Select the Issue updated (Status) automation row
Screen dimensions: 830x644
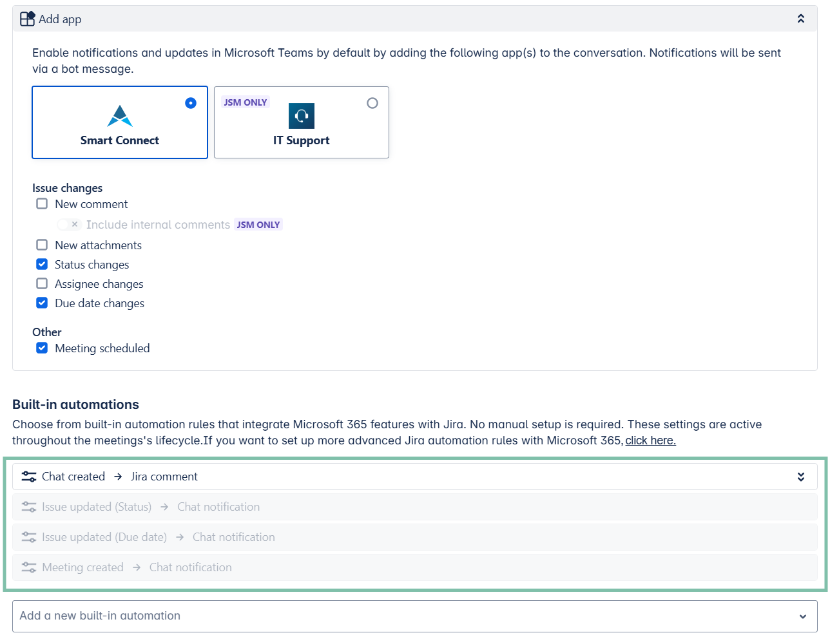coord(415,507)
